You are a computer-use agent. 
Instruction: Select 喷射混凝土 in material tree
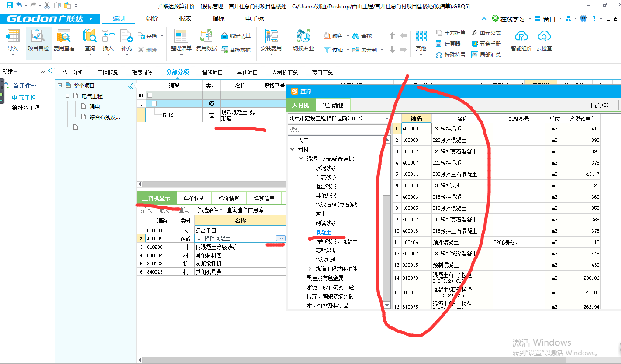tap(328, 251)
